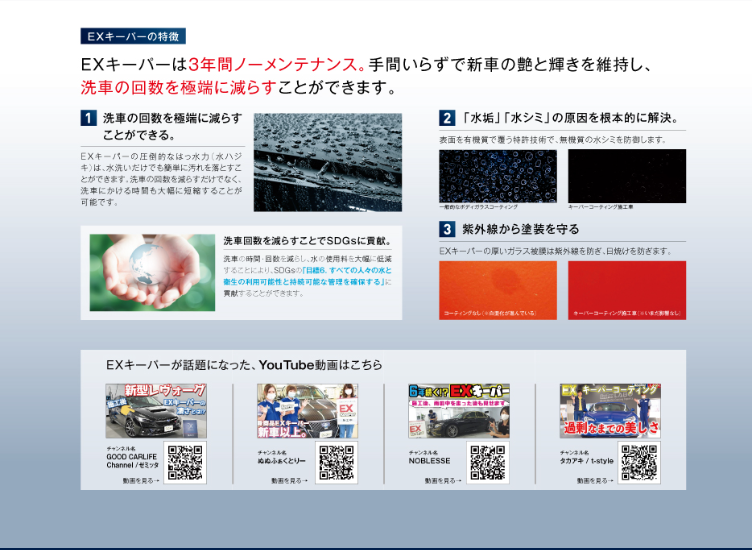Click the water beading car surface photo
This screenshot has height=550, width=752.
328,160
